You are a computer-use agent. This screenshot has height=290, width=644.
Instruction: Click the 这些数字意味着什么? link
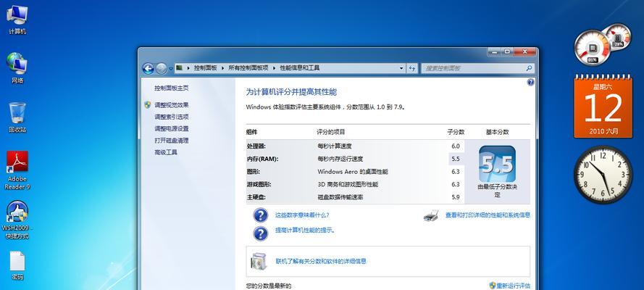click(x=302, y=215)
